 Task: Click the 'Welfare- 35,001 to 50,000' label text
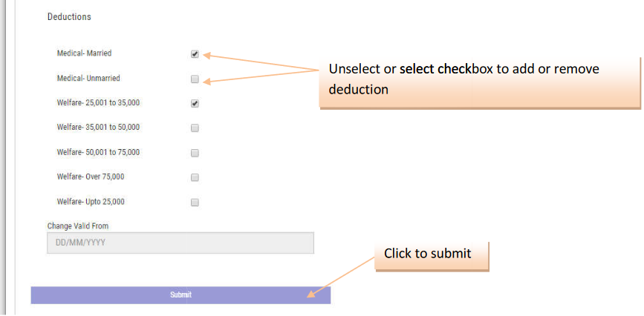[x=98, y=127]
